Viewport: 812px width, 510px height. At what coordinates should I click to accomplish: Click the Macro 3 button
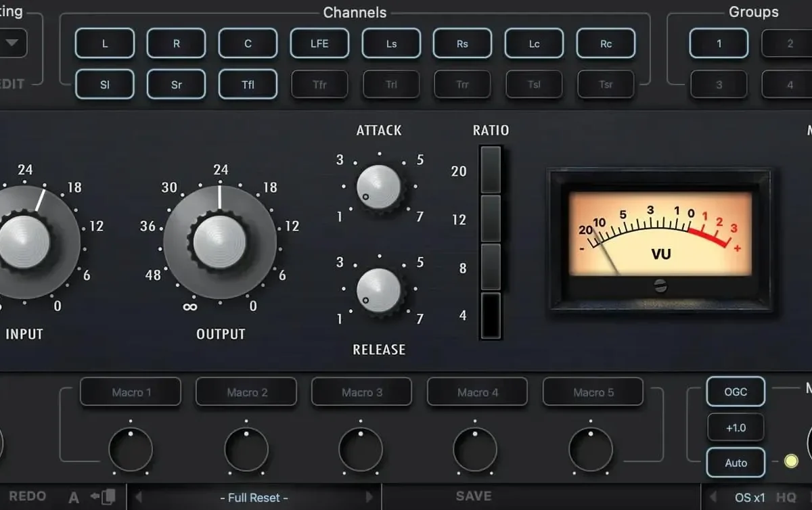pos(361,392)
